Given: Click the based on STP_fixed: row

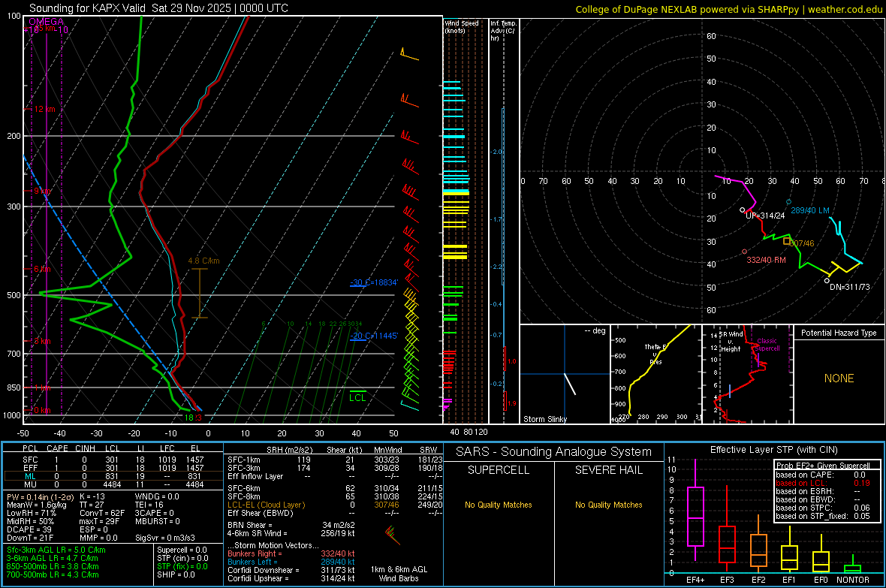Looking at the screenshot, I should (823, 516).
